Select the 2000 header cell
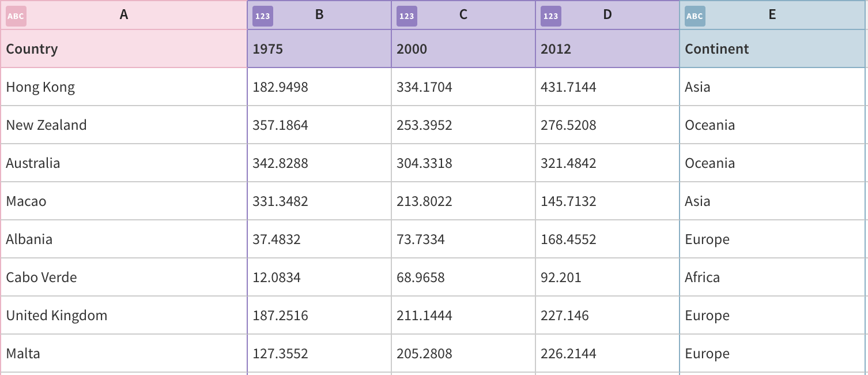The image size is (868, 375). coord(463,49)
